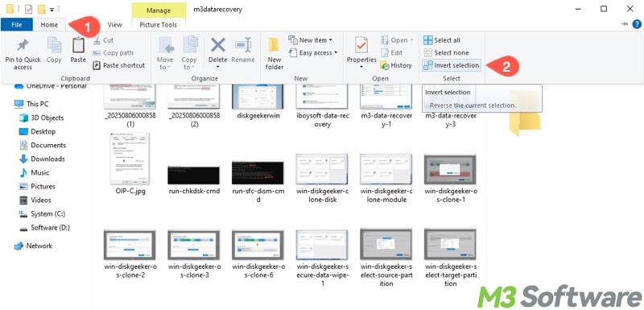
Task: Click the Help question mark icon
Action: click(x=637, y=24)
